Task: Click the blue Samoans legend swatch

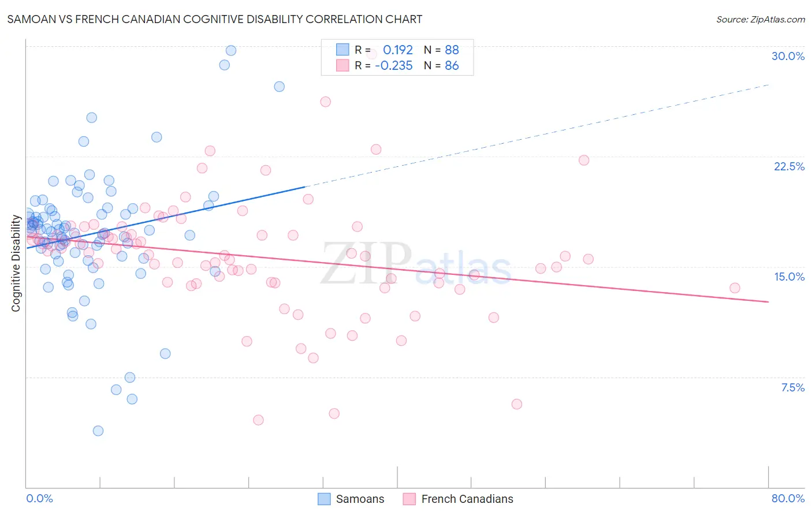Action: pyautogui.click(x=325, y=499)
